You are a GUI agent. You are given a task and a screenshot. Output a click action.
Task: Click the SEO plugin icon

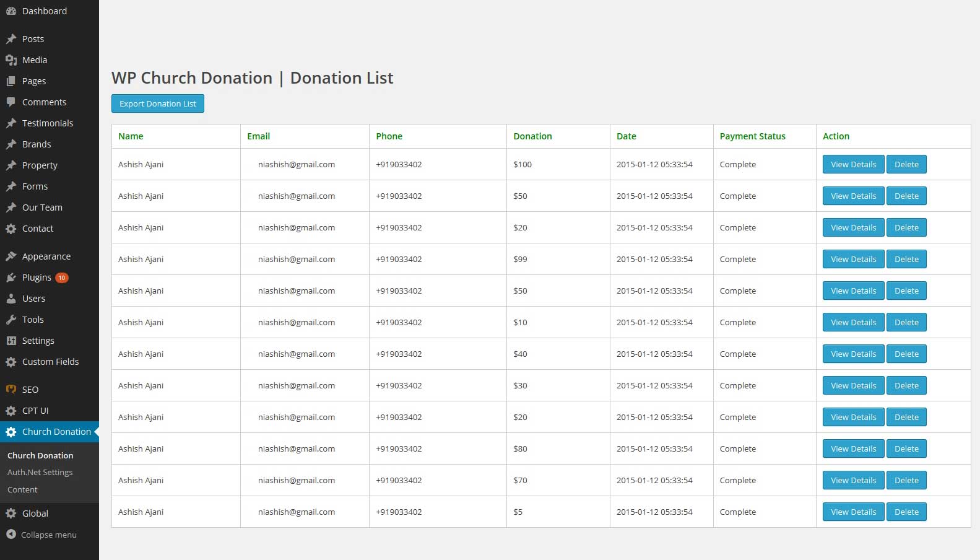pos(11,390)
